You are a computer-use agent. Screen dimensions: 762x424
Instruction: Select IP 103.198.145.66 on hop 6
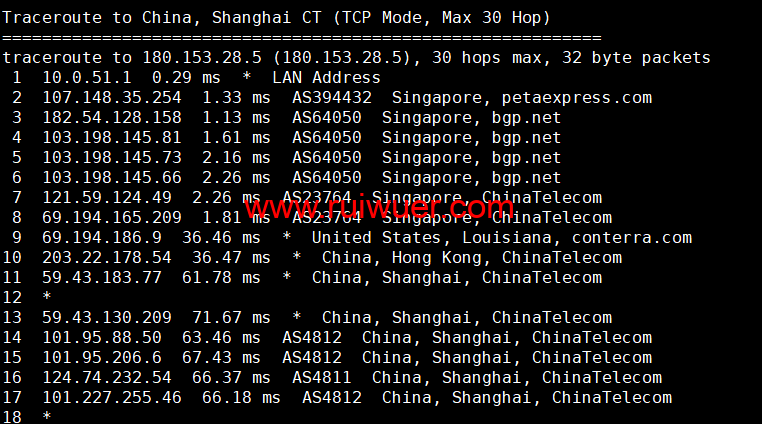point(112,177)
